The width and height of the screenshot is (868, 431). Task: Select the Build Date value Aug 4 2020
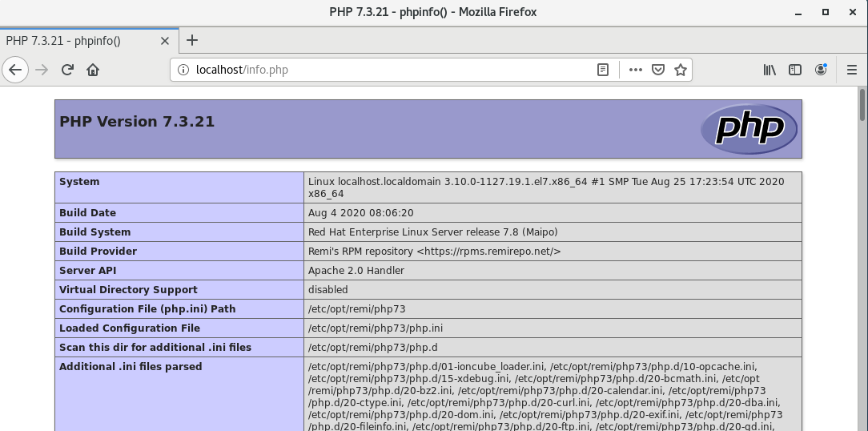pos(361,213)
